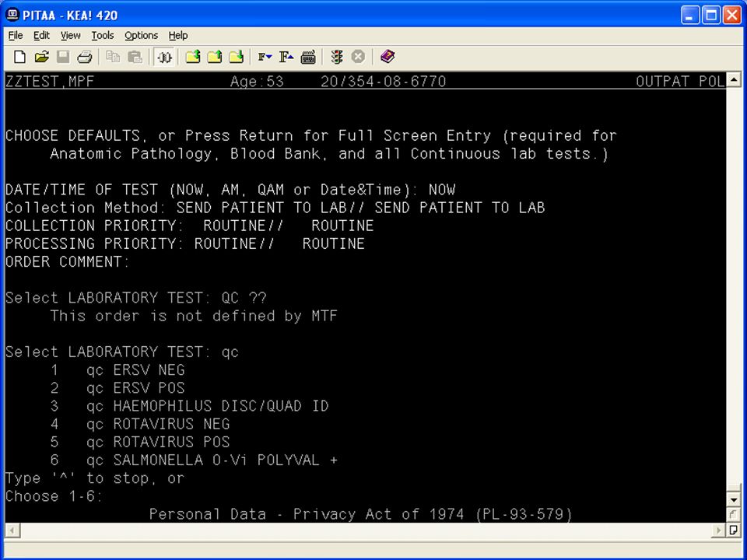Click 'COLLECTION PRIORITY' line
Screen dimensions: 747x560
pos(190,226)
